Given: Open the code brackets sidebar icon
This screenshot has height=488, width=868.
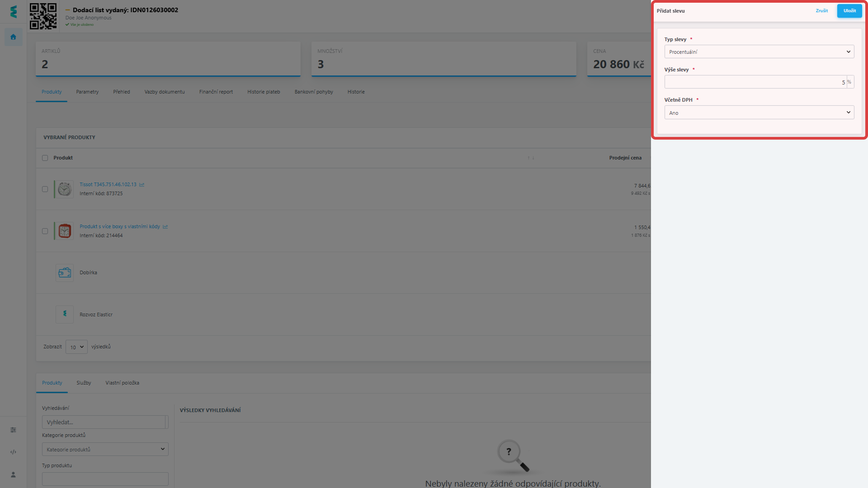Looking at the screenshot, I should pos(13,452).
